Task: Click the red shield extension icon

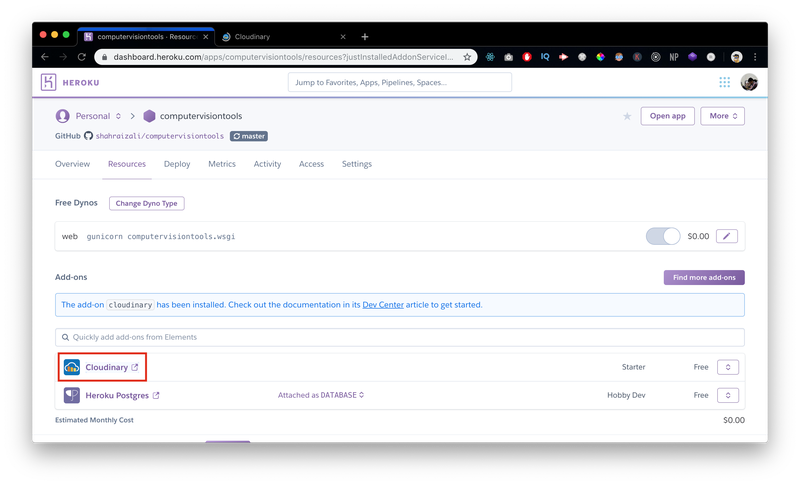Action: pos(527,57)
